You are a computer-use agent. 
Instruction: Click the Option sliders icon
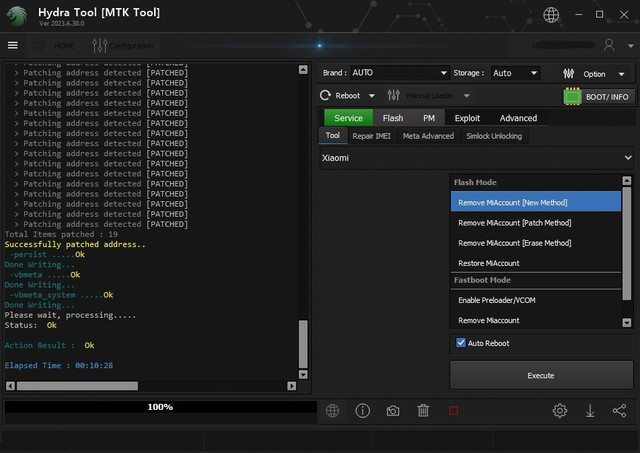click(x=569, y=74)
